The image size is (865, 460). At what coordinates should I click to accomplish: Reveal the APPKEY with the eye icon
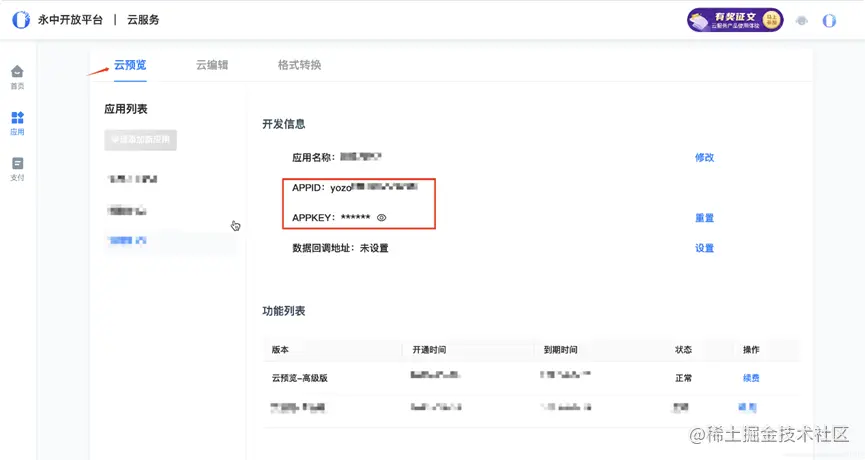[x=381, y=218]
